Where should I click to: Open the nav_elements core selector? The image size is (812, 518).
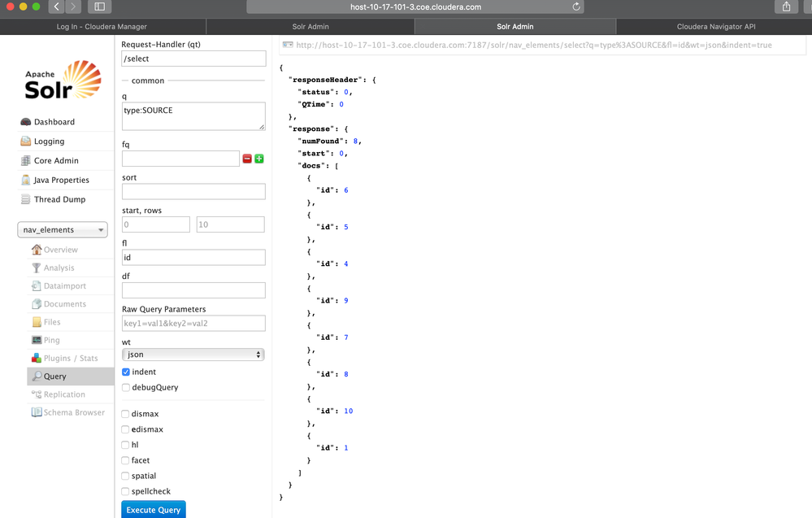coord(63,230)
